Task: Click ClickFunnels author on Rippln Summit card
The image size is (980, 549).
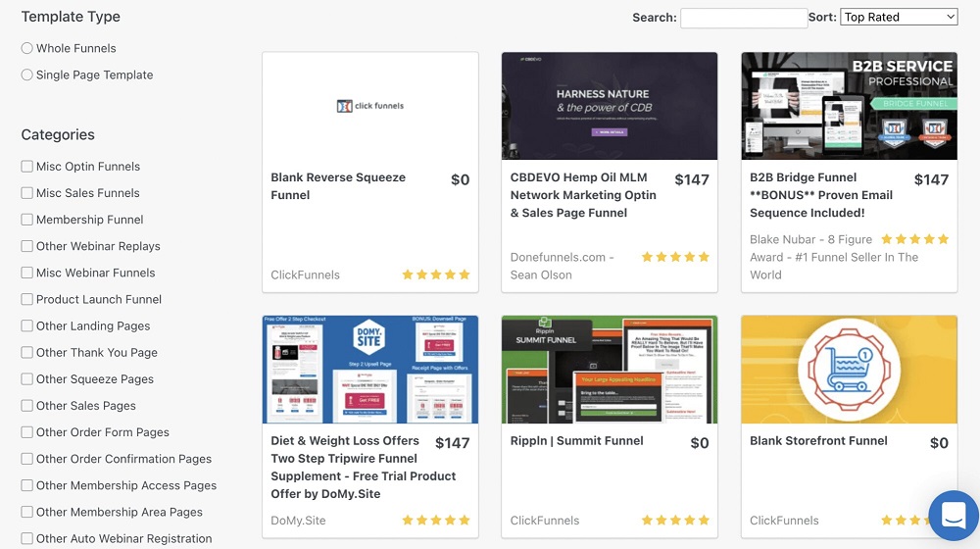Action: (x=544, y=521)
